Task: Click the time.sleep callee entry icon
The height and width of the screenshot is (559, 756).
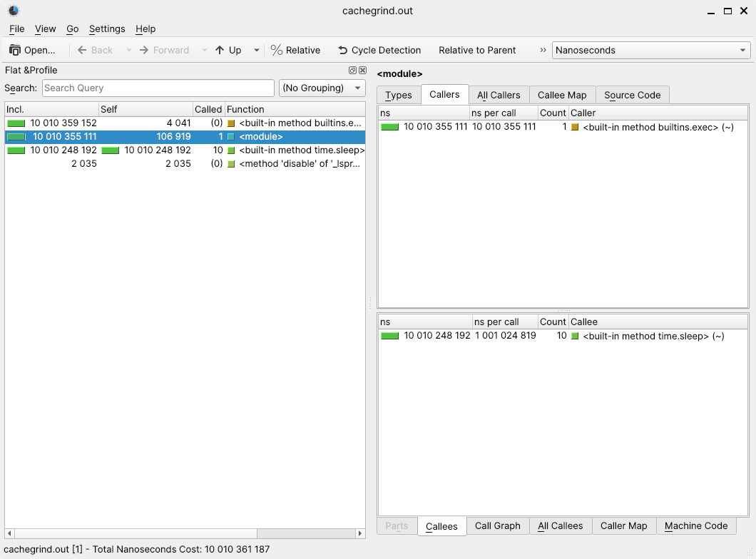Action: [x=575, y=337]
